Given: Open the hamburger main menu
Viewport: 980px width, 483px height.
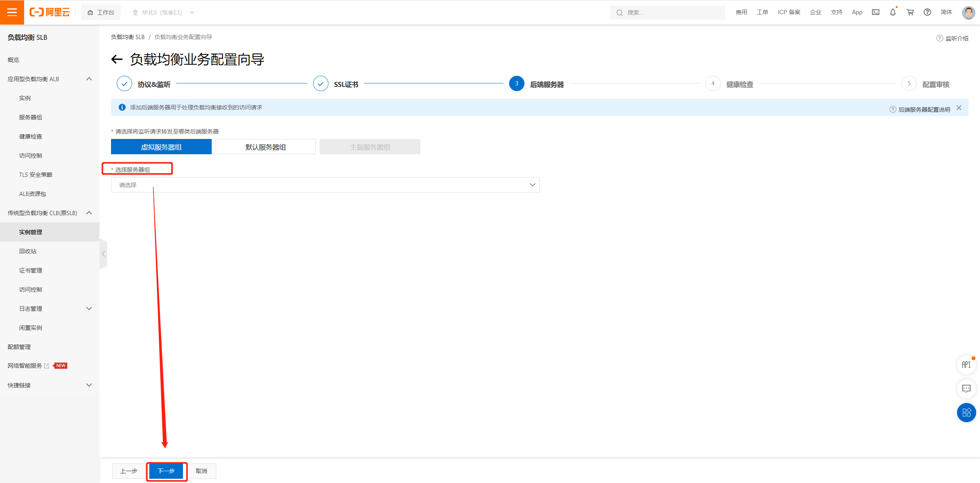Looking at the screenshot, I should [12, 12].
